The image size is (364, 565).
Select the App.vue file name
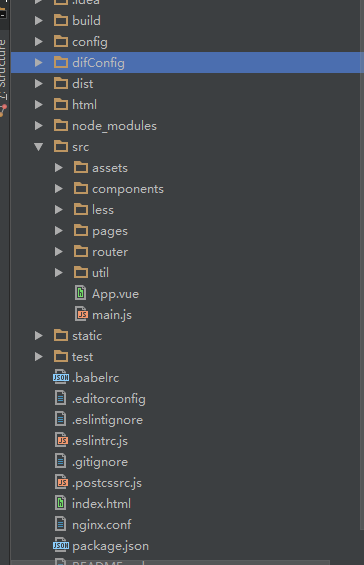(x=115, y=294)
